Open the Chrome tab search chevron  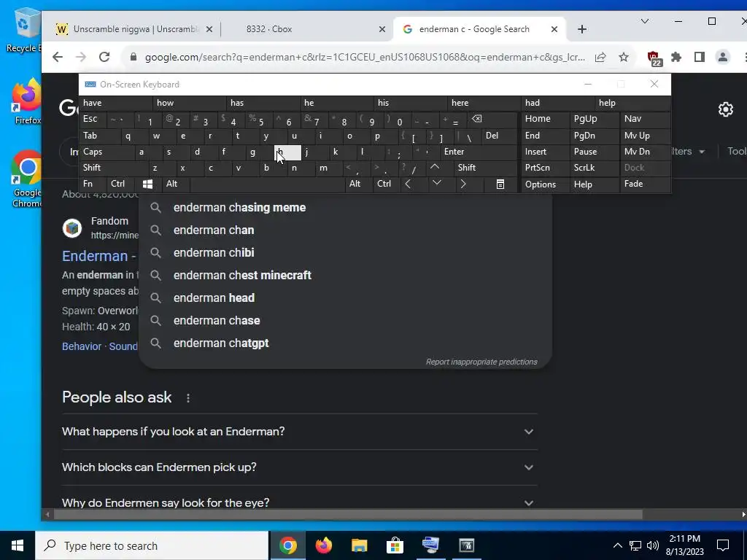coord(645,21)
